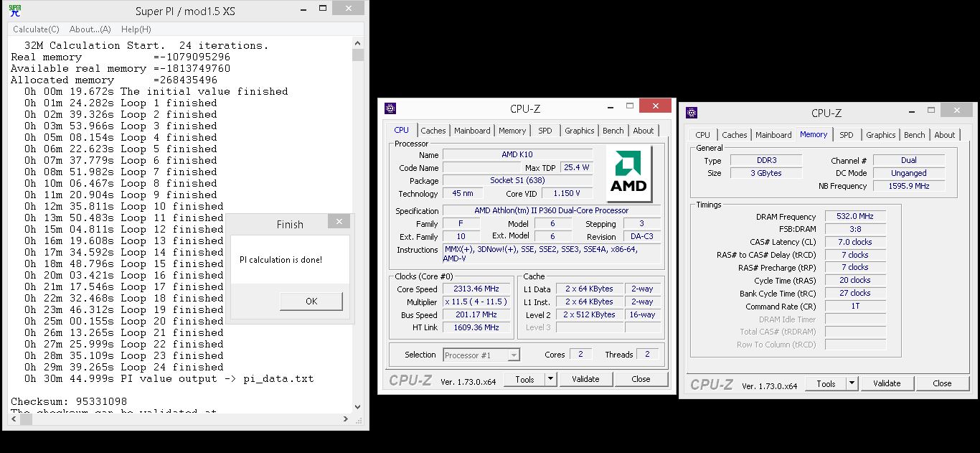Click the Bank Cycle Time value 27 clocks
The height and width of the screenshot is (453, 980).
(x=855, y=293)
